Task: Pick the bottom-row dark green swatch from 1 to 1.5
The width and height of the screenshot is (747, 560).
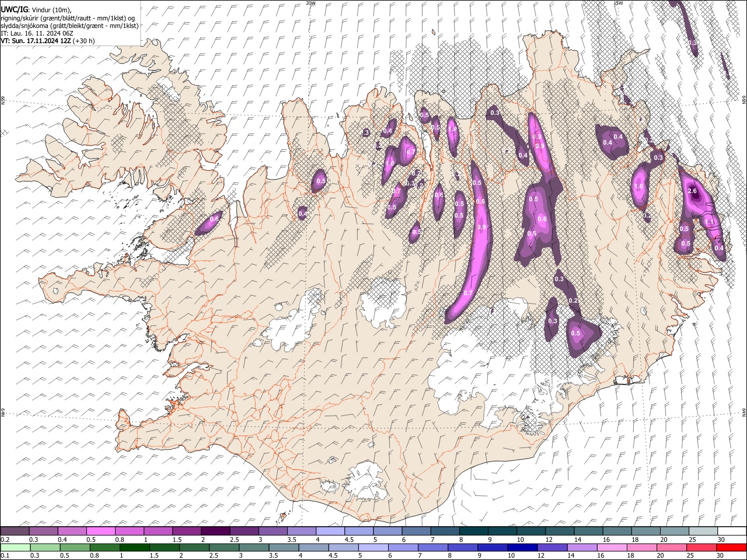Action: (135, 547)
